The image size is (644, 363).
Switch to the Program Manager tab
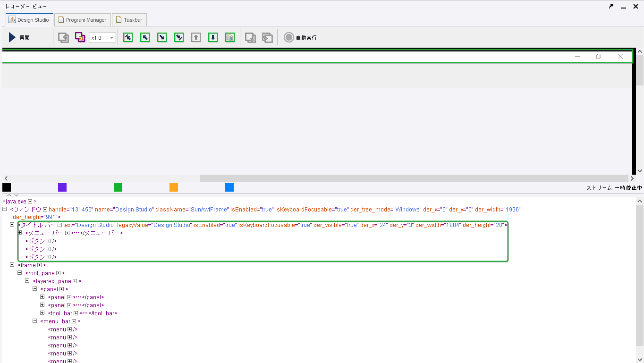click(83, 20)
